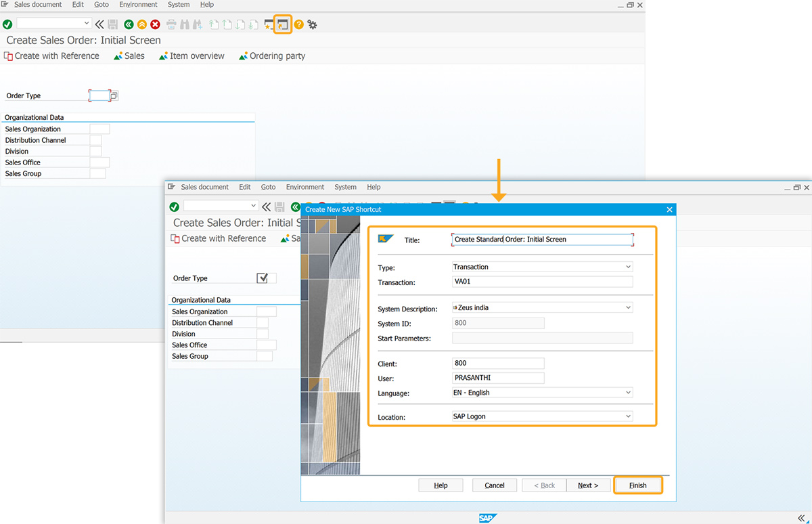Click Cancel button in shortcut dialog

(x=495, y=485)
